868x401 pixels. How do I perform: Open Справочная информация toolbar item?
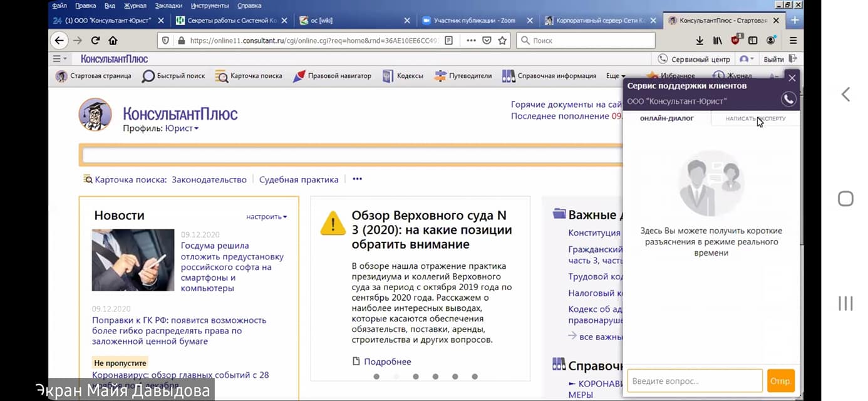point(549,76)
